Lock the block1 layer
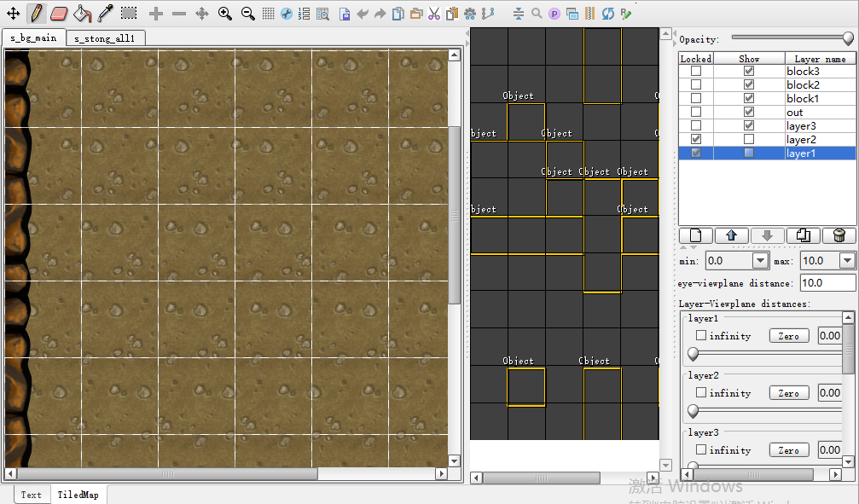The width and height of the screenshot is (859, 504). [696, 99]
